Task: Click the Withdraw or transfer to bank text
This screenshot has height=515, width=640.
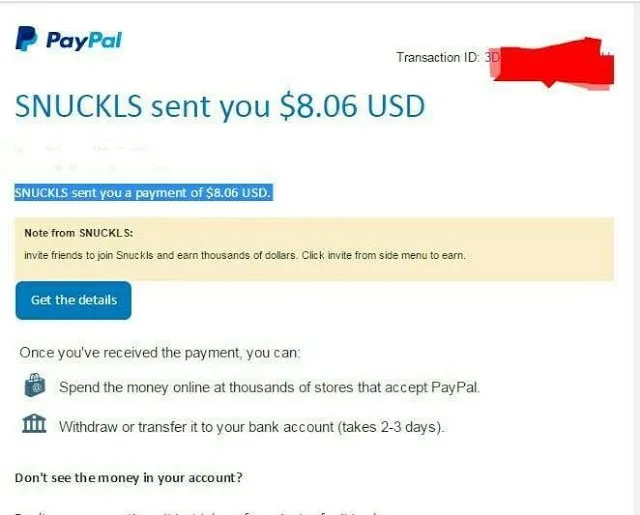Action: [251, 427]
